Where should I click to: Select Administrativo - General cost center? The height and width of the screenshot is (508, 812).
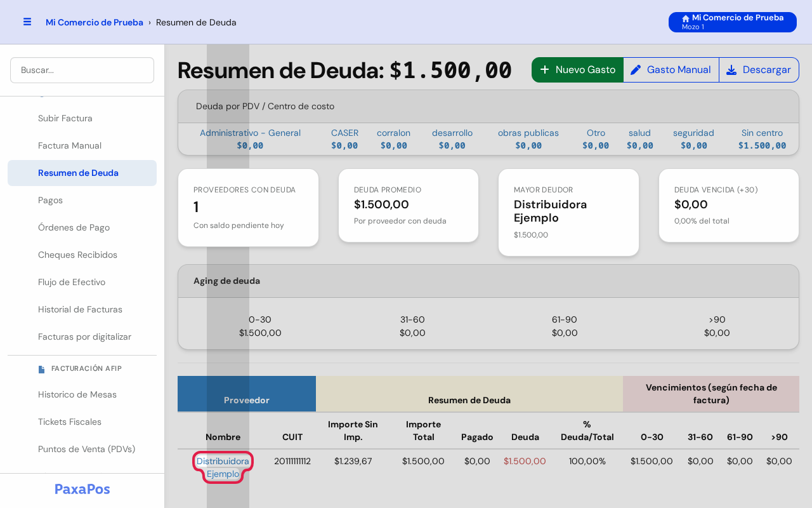[x=250, y=139]
